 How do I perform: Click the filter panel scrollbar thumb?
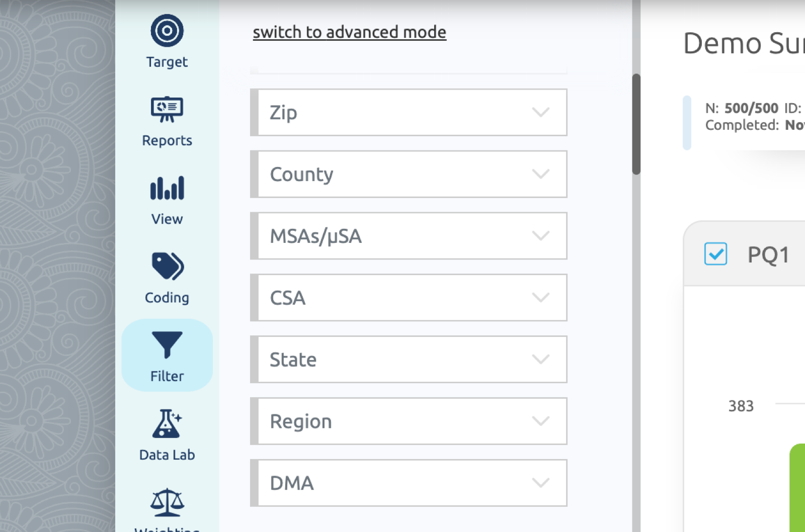pyautogui.click(x=636, y=124)
